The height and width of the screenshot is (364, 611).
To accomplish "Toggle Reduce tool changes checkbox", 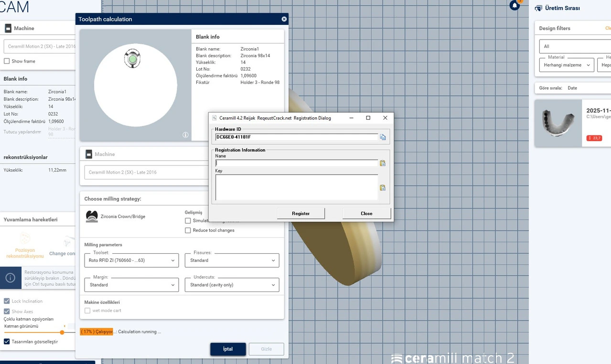I will point(188,230).
